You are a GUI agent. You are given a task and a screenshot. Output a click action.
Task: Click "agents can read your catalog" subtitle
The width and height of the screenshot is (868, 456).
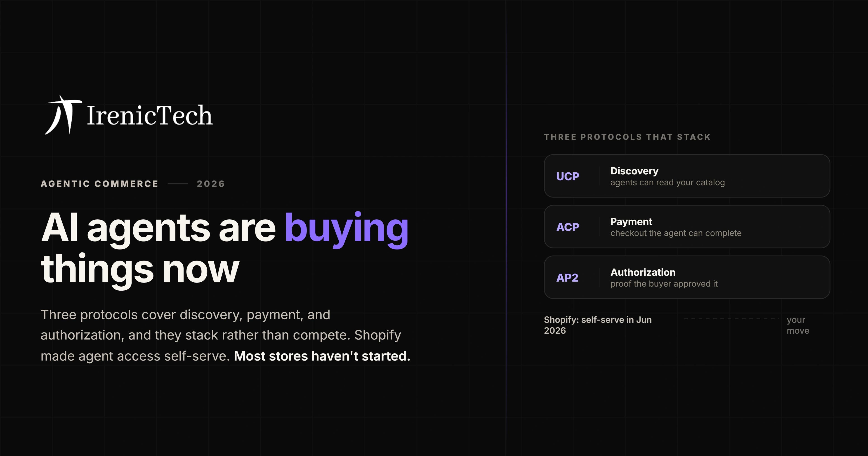(x=668, y=183)
